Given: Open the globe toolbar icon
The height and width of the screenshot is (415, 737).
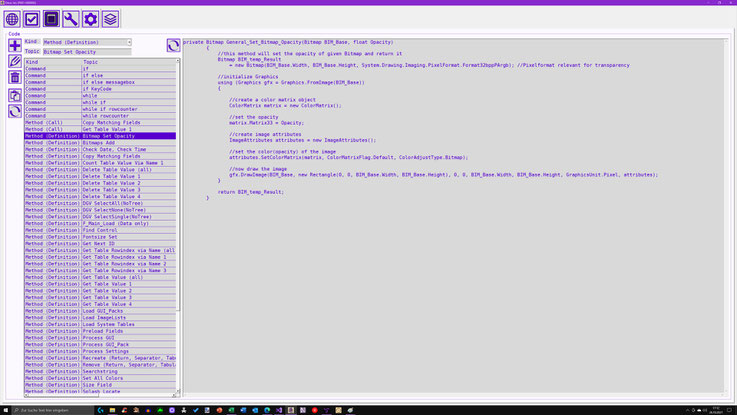Looking at the screenshot, I should point(12,19).
